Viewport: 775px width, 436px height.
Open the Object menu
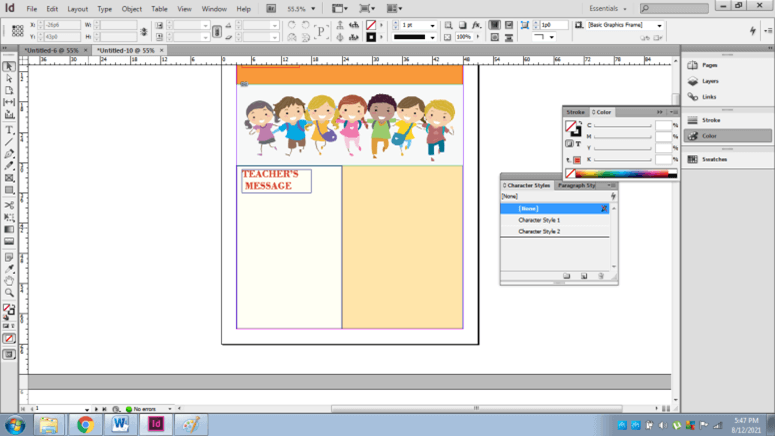click(x=131, y=9)
